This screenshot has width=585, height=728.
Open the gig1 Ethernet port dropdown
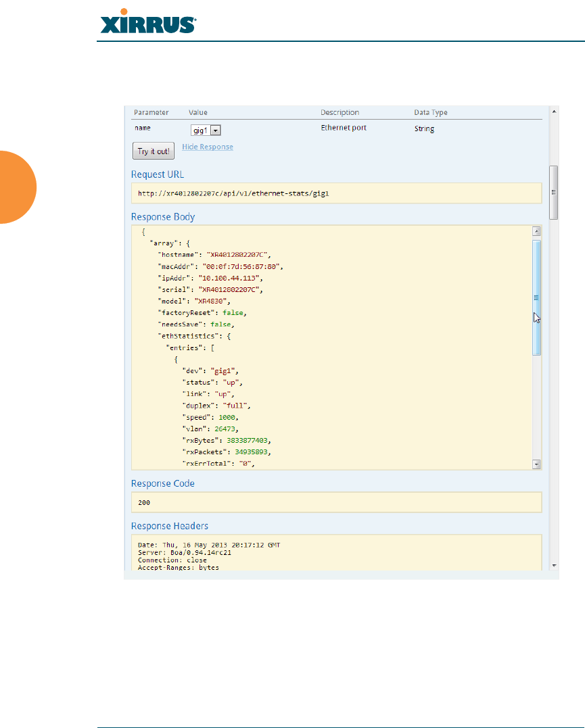point(206,130)
